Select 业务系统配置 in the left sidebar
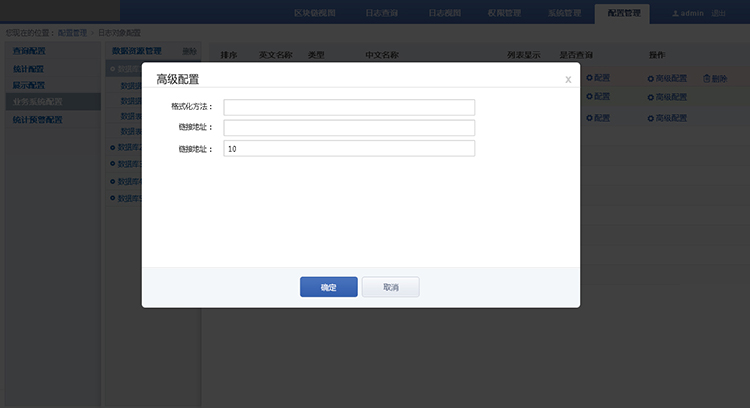Image resolution: width=750 pixels, height=408 pixels. [x=53, y=101]
